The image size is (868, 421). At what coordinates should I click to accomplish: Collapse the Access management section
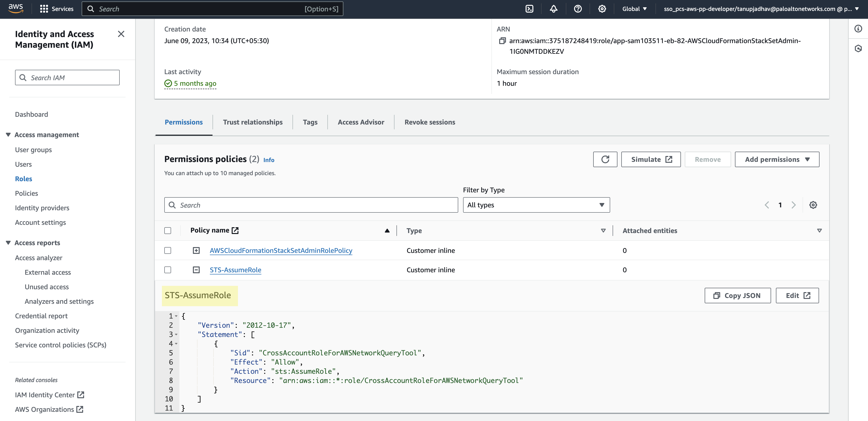tap(8, 135)
